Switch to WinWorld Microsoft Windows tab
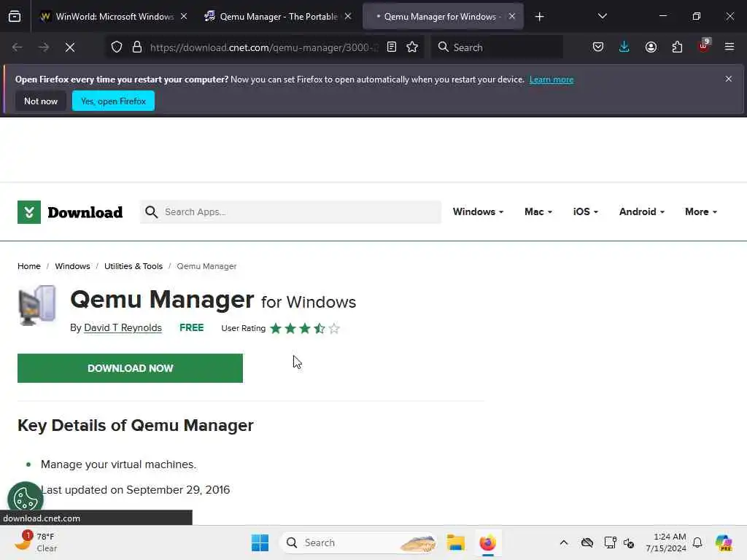Viewport: 747px width, 560px height. (x=107, y=17)
